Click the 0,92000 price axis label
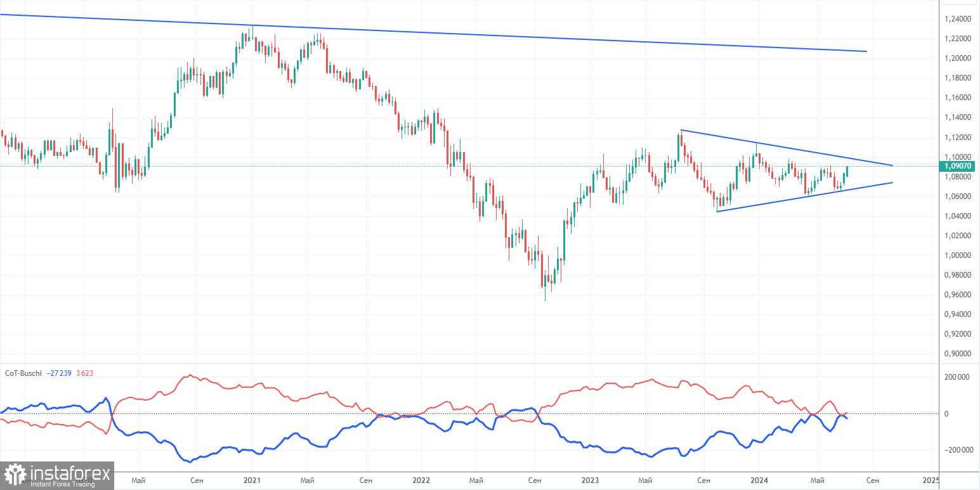 point(958,334)
